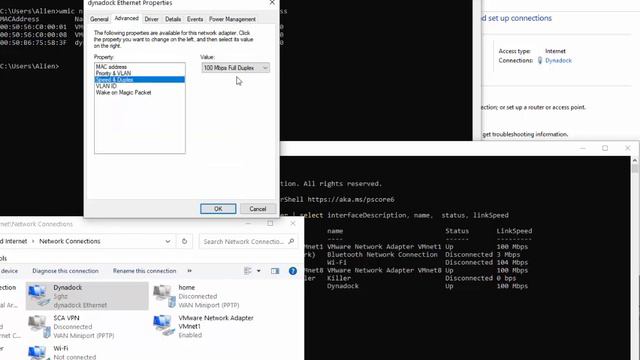Screen dimensions: 640x360
Task: Close the dynadock Ethernet Properties dialog
Action: pos(272,3)
